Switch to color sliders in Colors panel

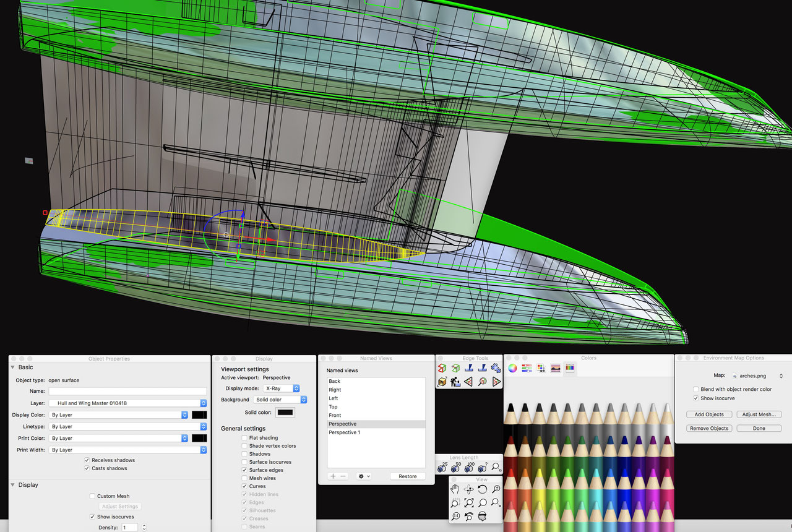[527, 368]
